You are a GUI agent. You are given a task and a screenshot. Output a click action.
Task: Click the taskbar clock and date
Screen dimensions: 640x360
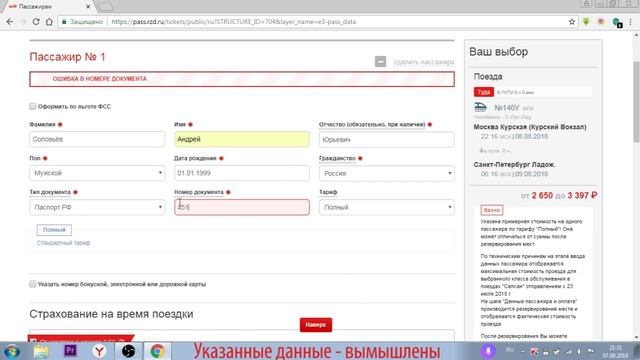click(x=616, y=351)
